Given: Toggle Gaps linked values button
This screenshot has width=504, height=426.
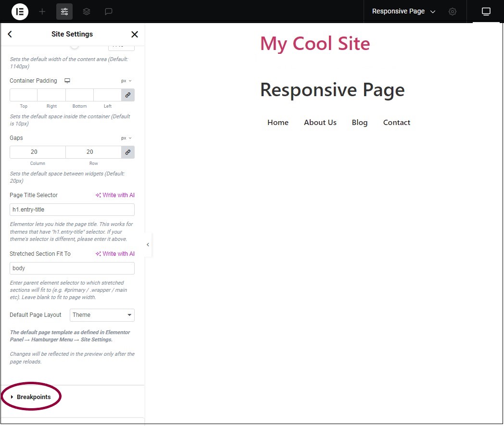Looking at the screenshot, I should point(128,152).
